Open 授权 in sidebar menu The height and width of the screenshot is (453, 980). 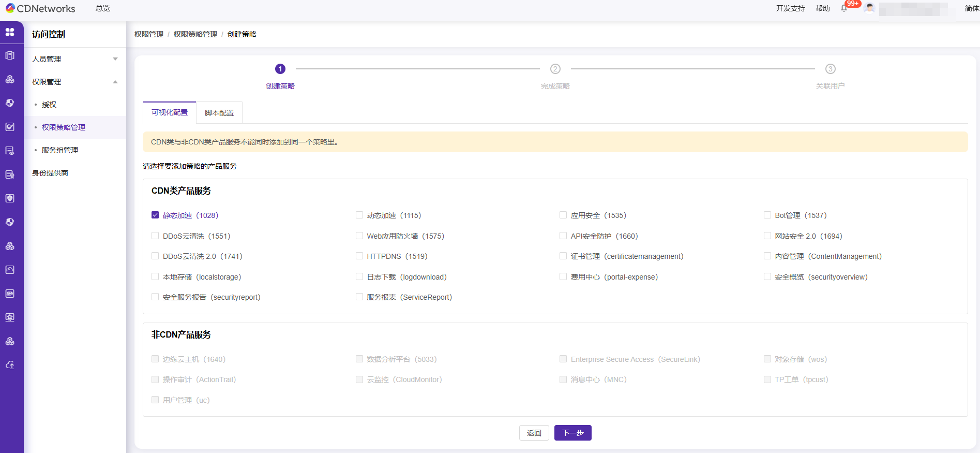click(x=49, y=105)
